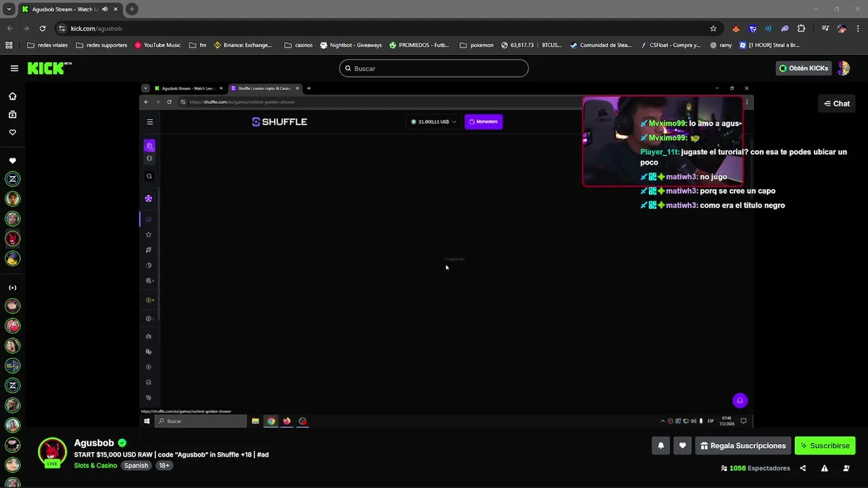Click the blue sound-wave extension icon
868x488 pixels.
(768, 28)
